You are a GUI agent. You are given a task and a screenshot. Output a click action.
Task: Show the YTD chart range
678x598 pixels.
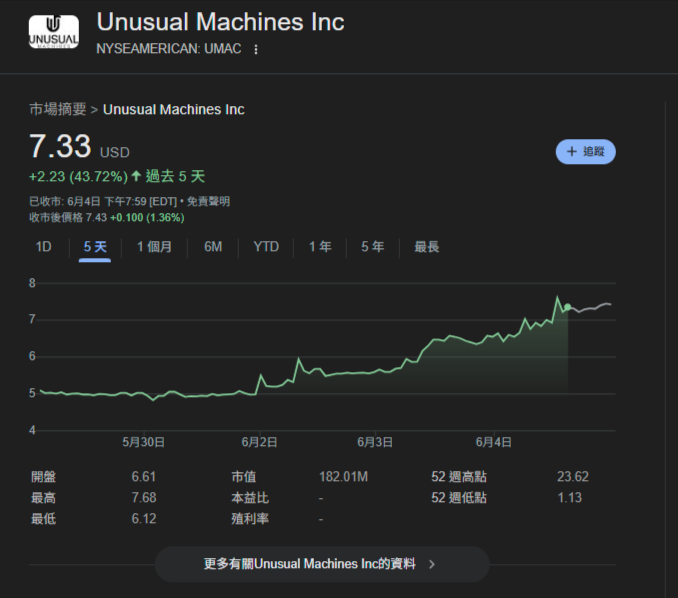point(266,247)
